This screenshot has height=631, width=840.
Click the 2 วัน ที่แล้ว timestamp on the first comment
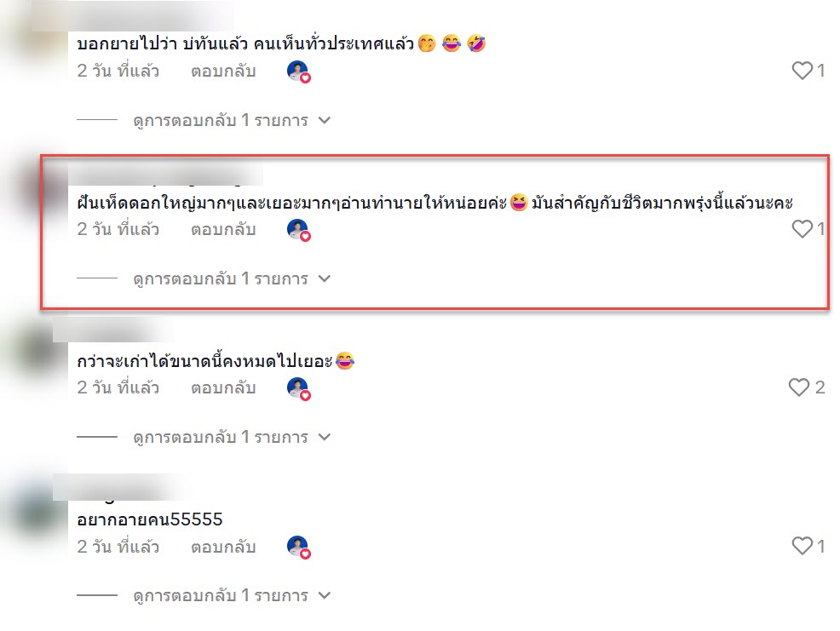tap(118, 71)
